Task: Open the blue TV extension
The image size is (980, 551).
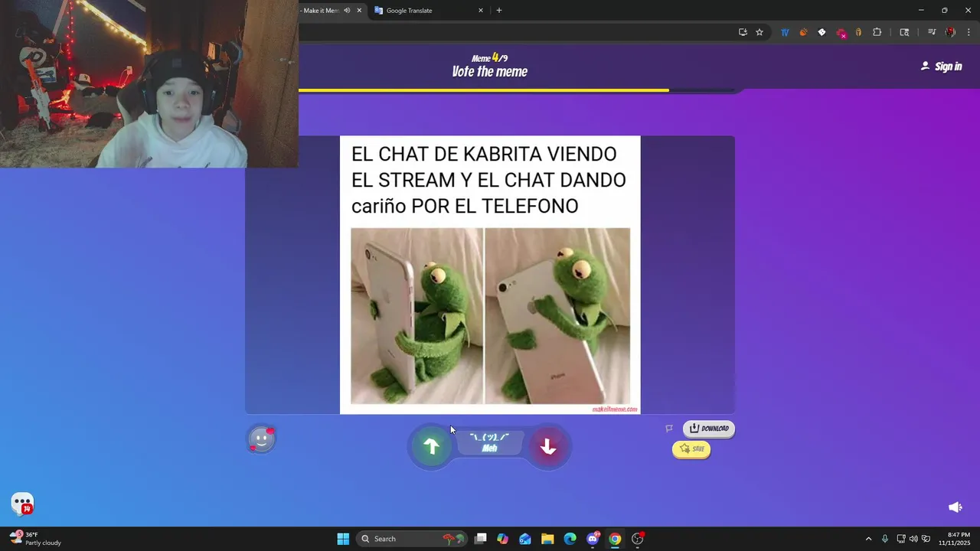Action: pyautogui.click(x=785, y=32)
